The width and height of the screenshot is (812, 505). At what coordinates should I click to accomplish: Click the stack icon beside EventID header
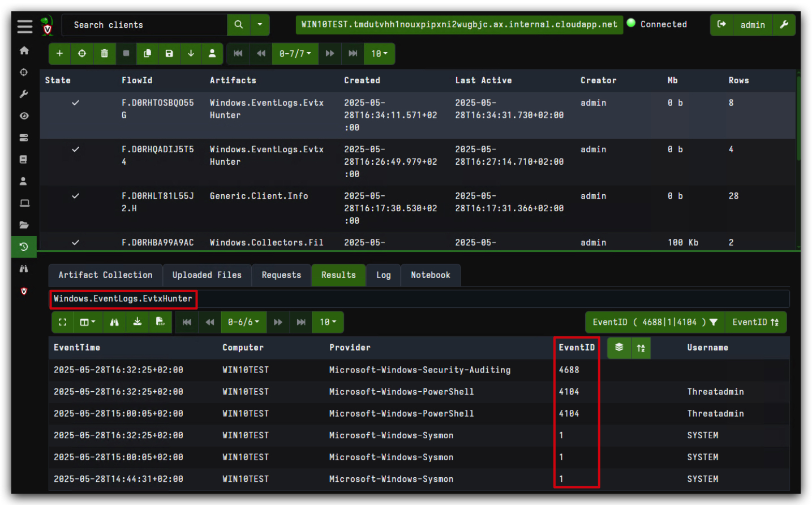click(x=619, y=348)
